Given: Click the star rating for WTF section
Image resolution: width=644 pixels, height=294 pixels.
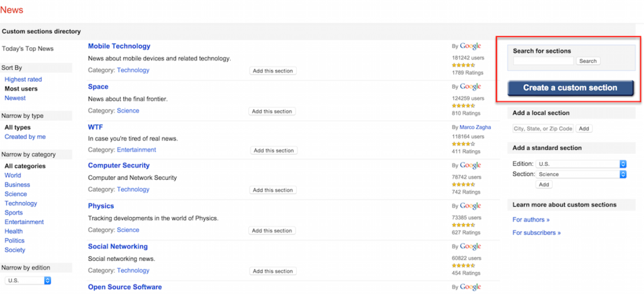Looking at the screenshot, I should [464, 144].
